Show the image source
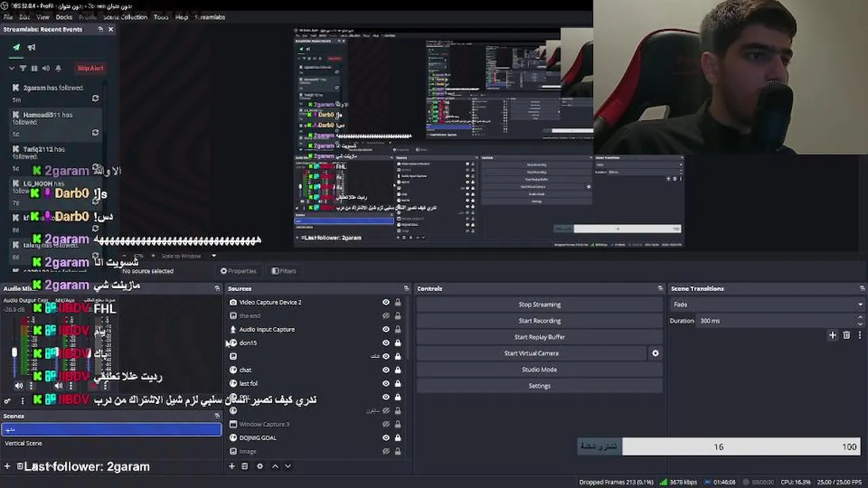 coord(386,451)
